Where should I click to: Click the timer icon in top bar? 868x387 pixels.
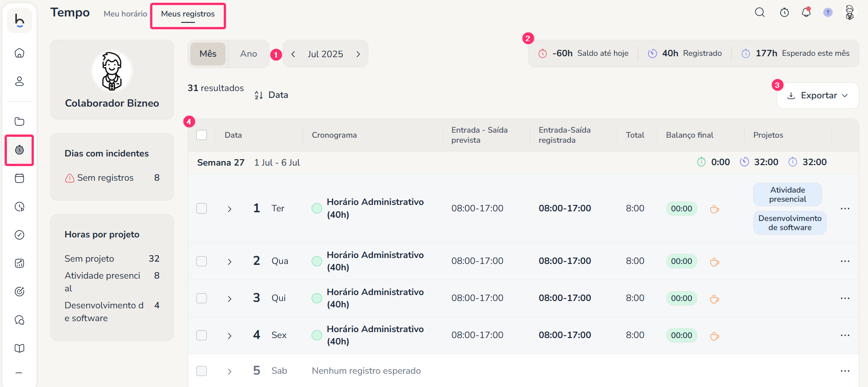[x=784, y=12]
